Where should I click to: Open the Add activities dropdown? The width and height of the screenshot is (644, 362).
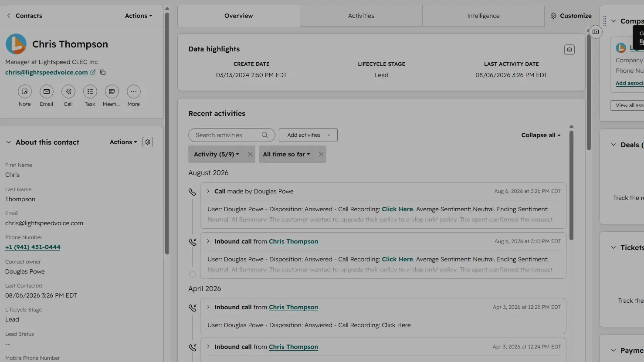pos(308,135)
